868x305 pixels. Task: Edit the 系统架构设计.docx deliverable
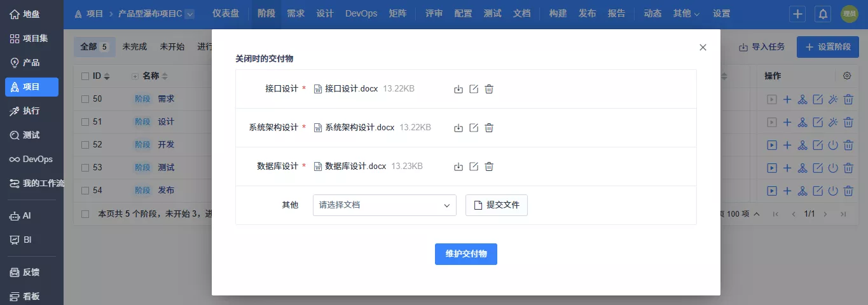(474, 128)
